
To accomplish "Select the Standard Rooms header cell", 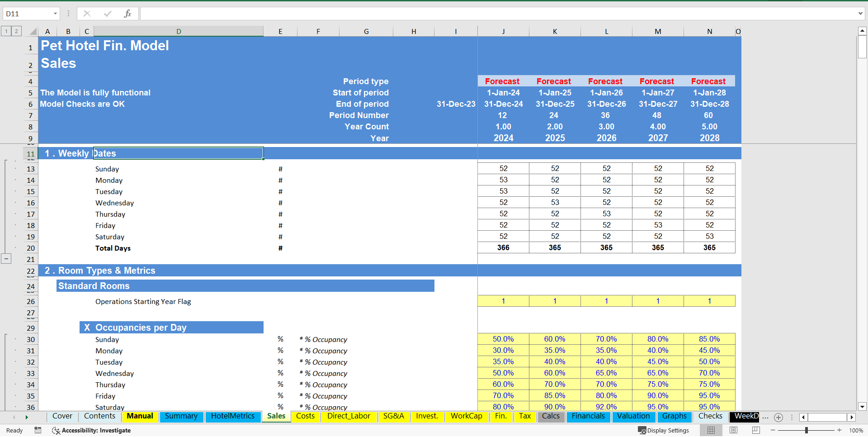I will pyautogui.click(x=245, y=286).
